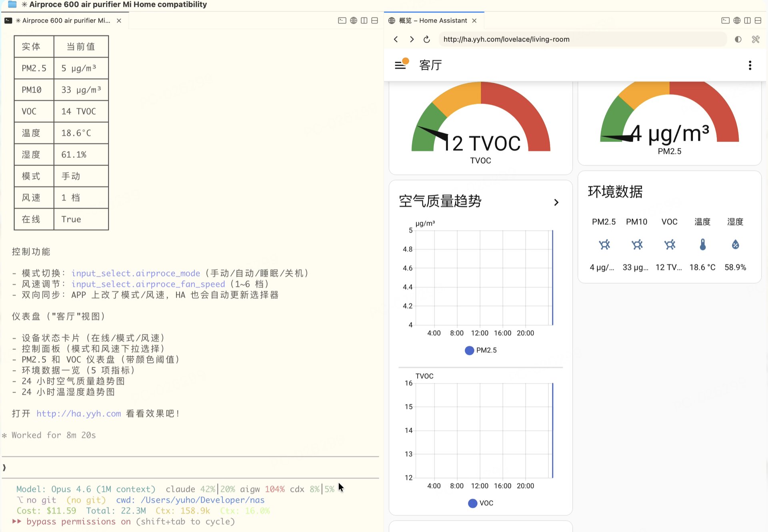Screen dimensions: 768x532
Task: Hide the PM2.5 series via chart legend
Action: [x=480, y=350]
